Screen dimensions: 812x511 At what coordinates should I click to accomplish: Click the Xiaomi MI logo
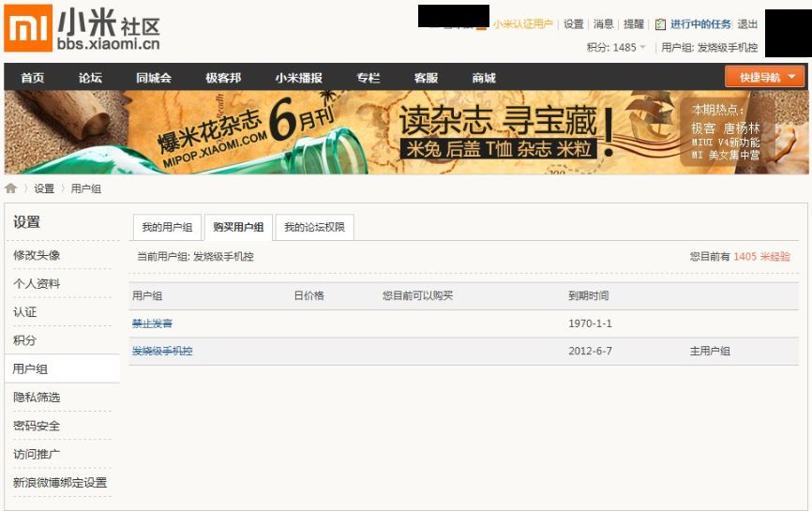tap(28, 28)
